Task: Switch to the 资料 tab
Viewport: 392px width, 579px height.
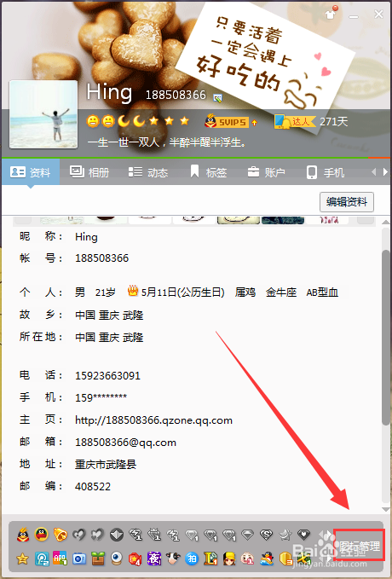Action: [31, 172]
